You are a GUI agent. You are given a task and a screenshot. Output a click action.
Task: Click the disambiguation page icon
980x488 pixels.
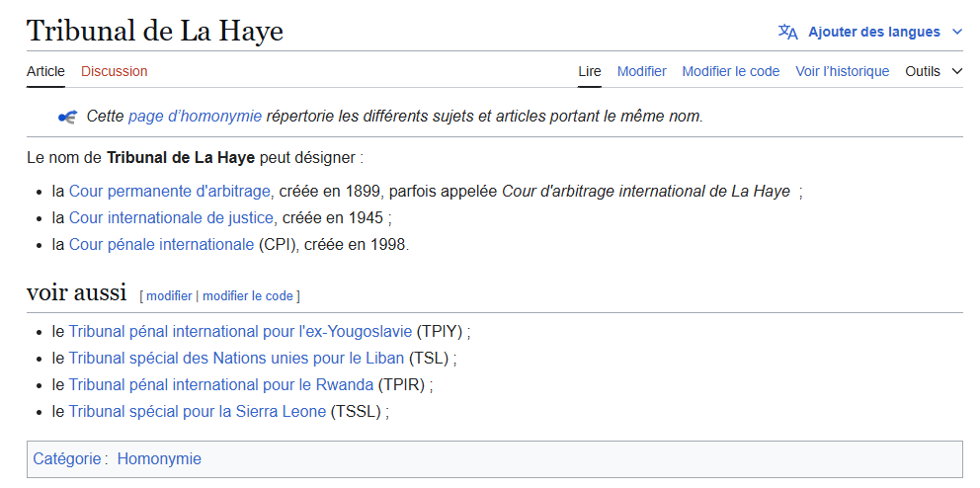tap(67, 117)
